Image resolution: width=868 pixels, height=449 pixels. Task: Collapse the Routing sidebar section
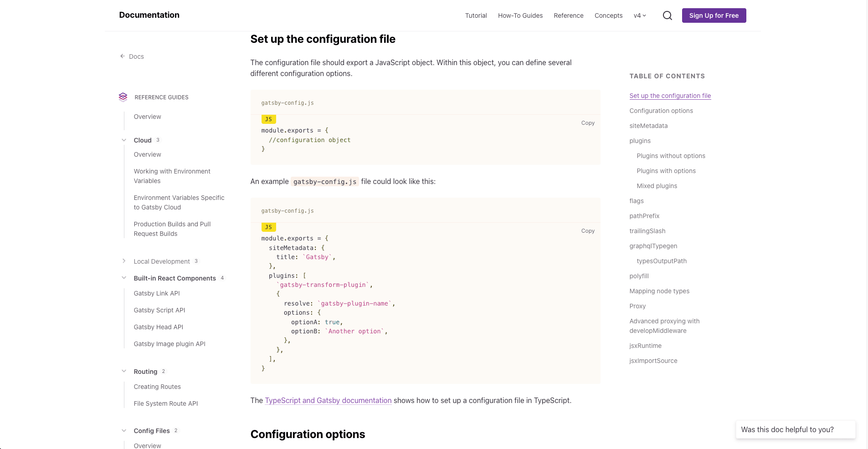(124, 371)
